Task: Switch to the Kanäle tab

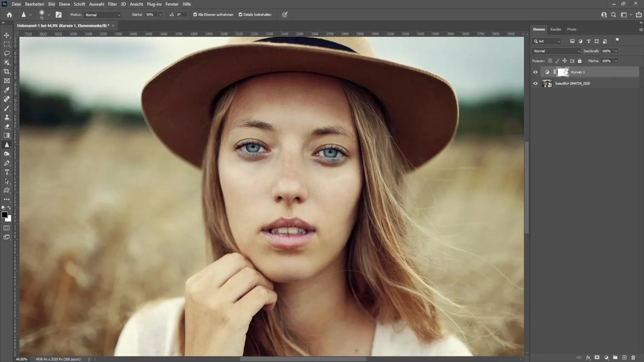Action: click(x=555, y=29)
